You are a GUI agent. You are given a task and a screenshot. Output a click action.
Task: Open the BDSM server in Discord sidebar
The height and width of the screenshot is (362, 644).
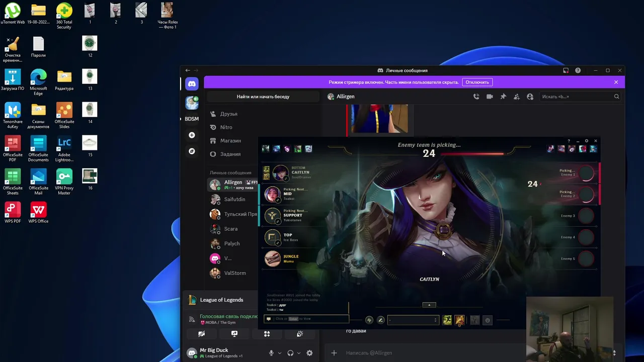tap(192, 119)
